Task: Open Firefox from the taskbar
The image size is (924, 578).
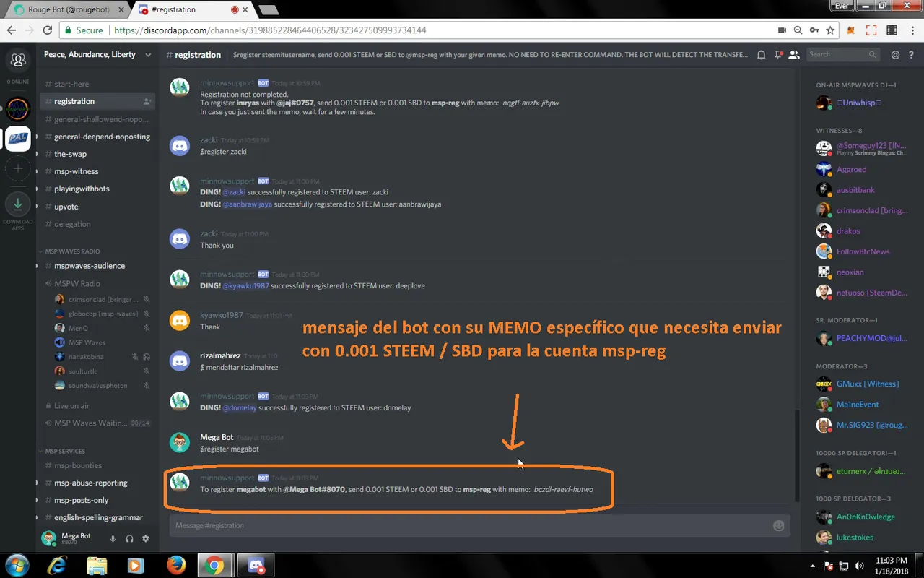Action: coord(175,564)
